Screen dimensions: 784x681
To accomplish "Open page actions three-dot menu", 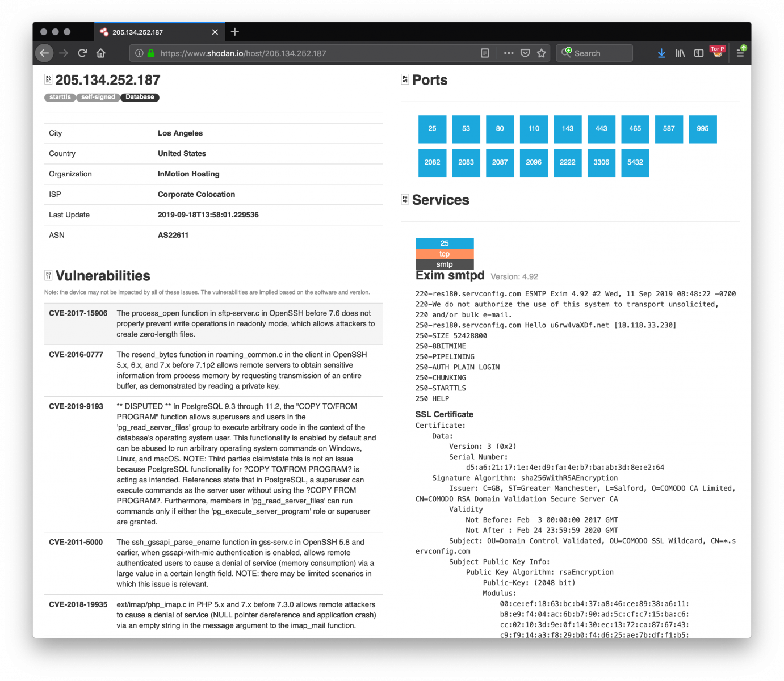I will 509,53.
